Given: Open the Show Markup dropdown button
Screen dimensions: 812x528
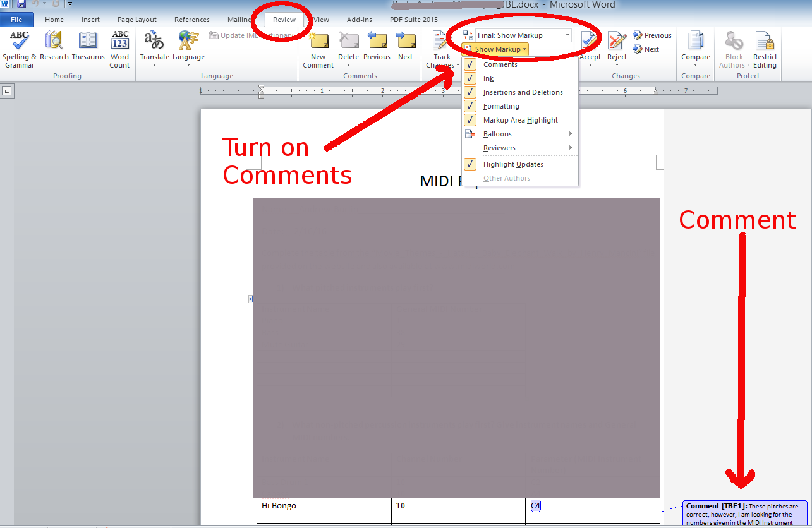Looking at the screenshot, I should pyautogui.click(x=495, y=49).
